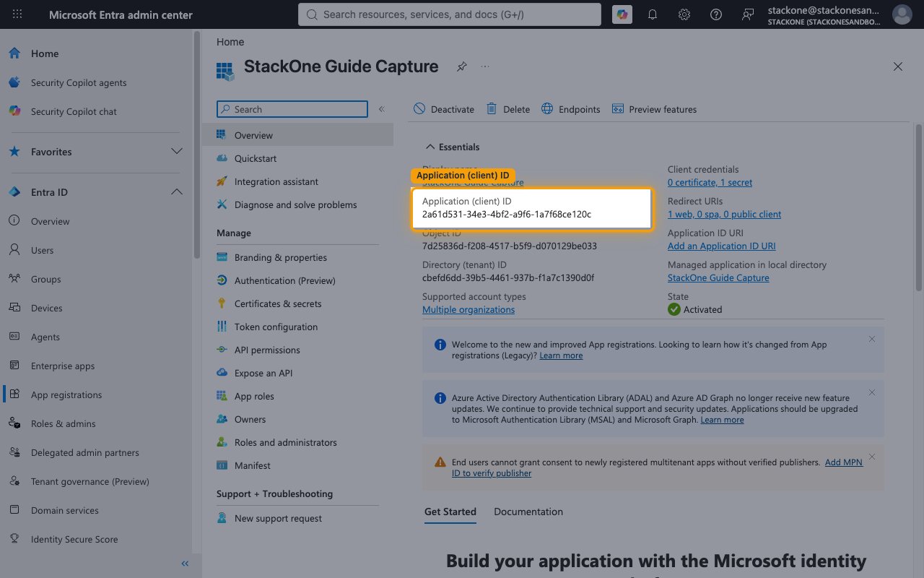Pin StackOne Guide Capture with the pin icon

pyautogui.click(x=461, y=66)
